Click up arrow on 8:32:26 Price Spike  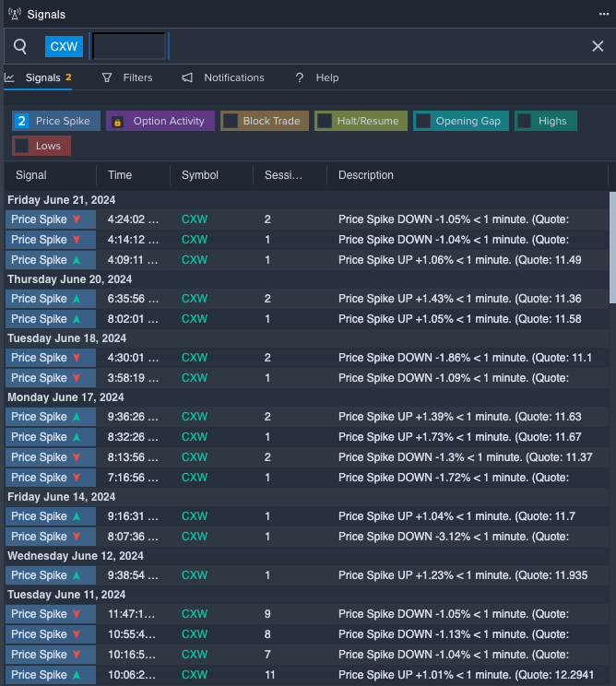[77, 437]
